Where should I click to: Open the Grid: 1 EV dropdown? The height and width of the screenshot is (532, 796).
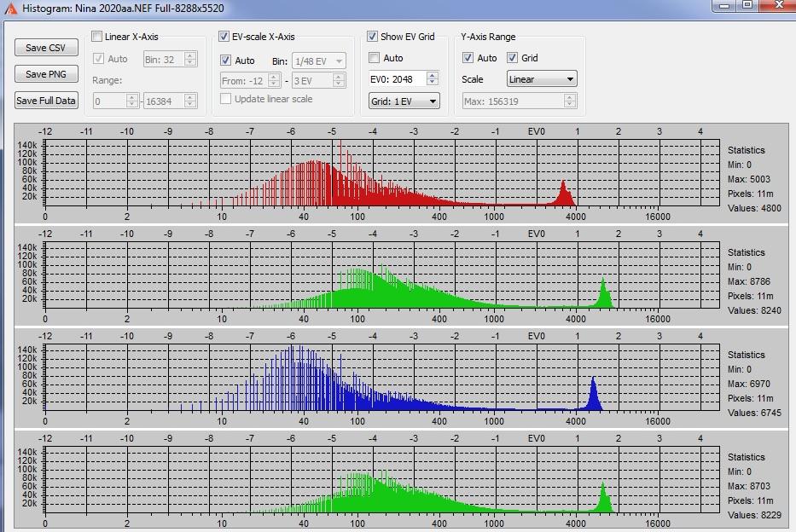click(404, 101)
